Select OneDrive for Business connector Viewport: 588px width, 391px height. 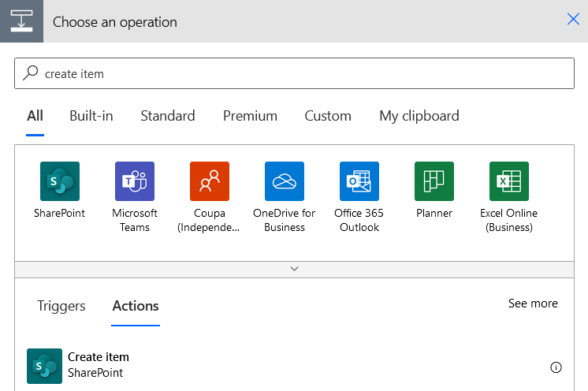285,181
